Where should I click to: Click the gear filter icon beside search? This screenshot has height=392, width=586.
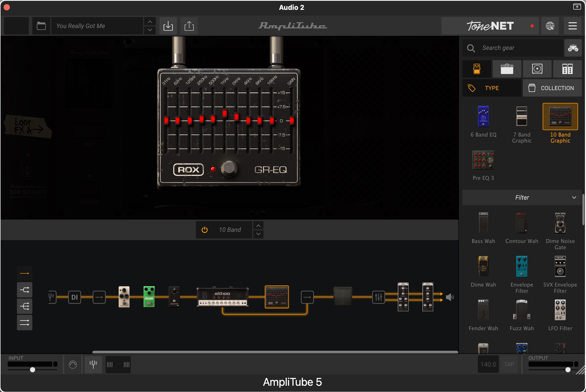573,48
